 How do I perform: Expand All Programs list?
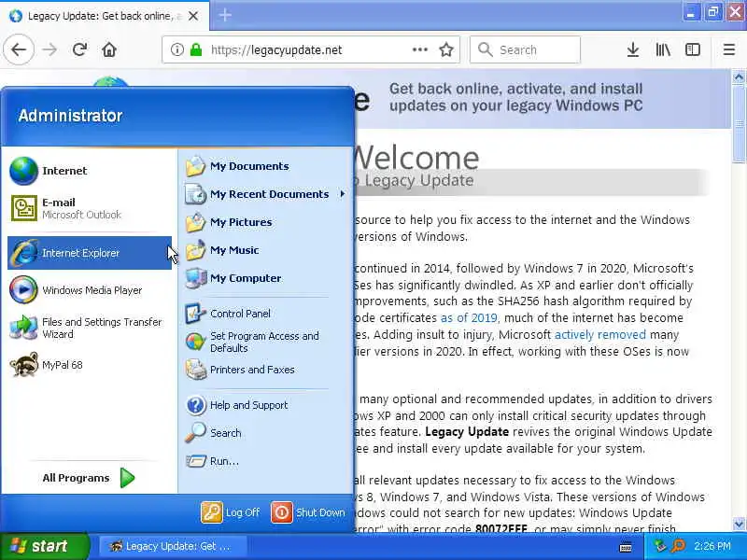pyautogui.click(x=89, y=478)
